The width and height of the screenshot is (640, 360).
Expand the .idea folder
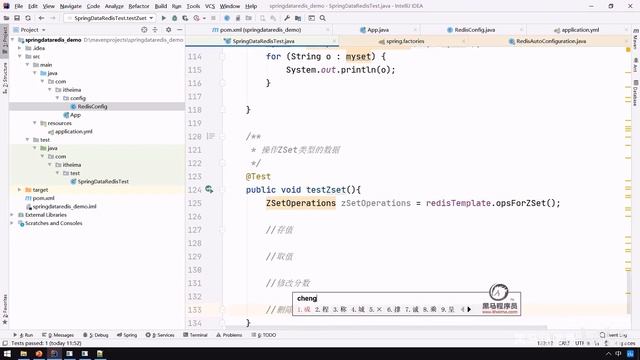tap(20, 48)
